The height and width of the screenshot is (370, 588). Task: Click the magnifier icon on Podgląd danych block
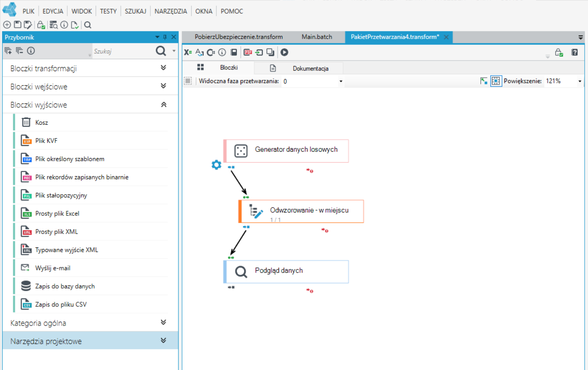pos(241,272)
